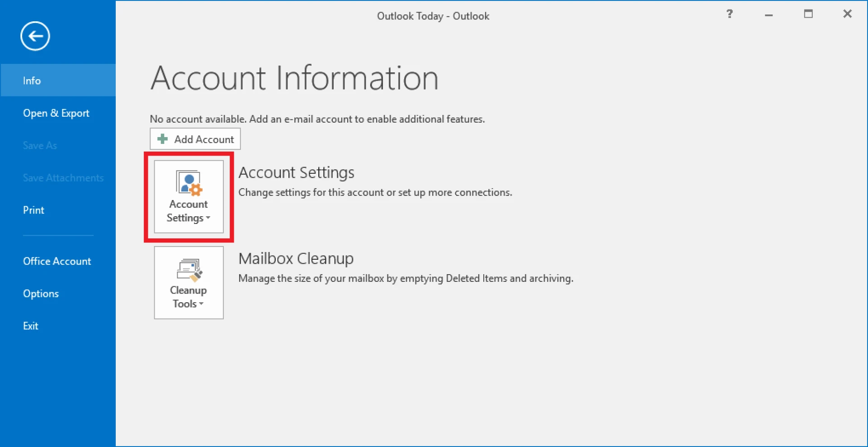Click the Account Settings person-gear icon
Screen dimensions: 868x447
click(189, 183)
